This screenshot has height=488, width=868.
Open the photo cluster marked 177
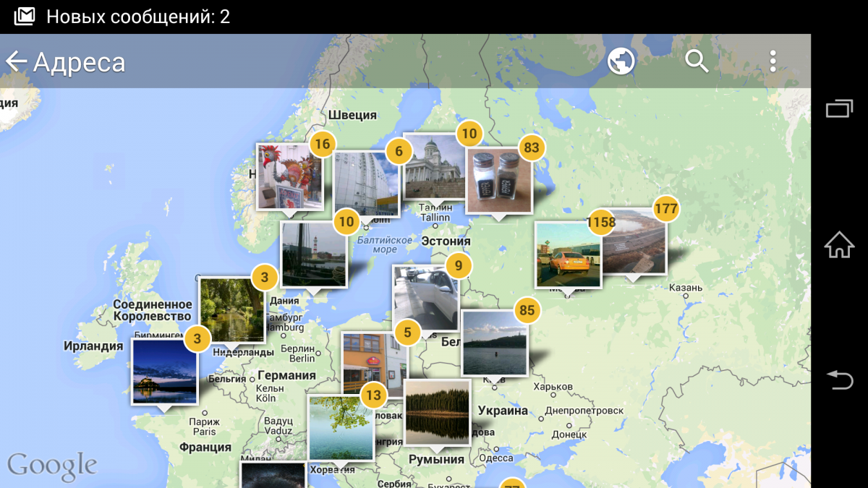tap(634, 242)
